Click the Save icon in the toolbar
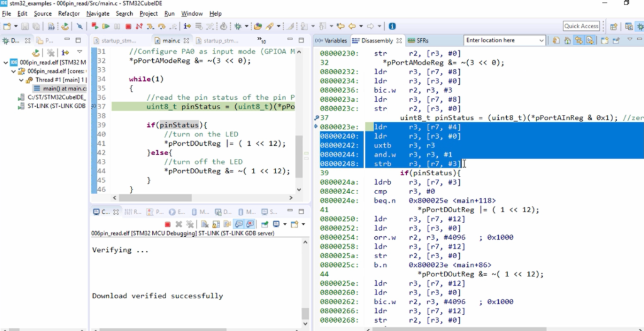 pos(25,26)
